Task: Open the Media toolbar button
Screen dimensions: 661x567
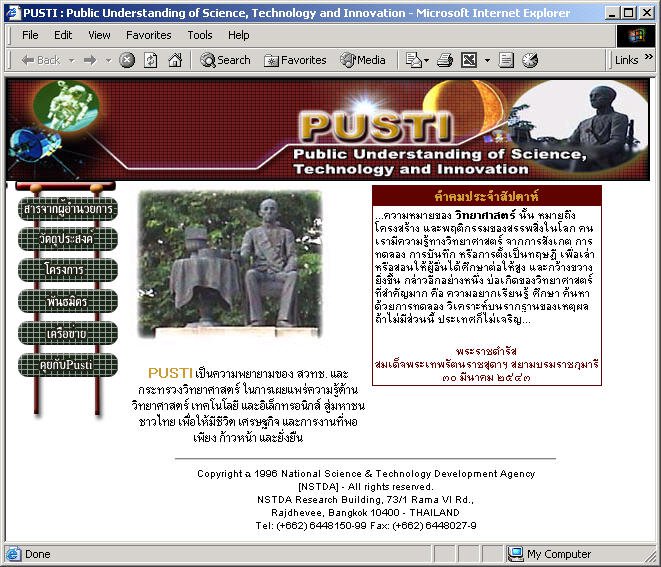Action: tap(363, 60)
